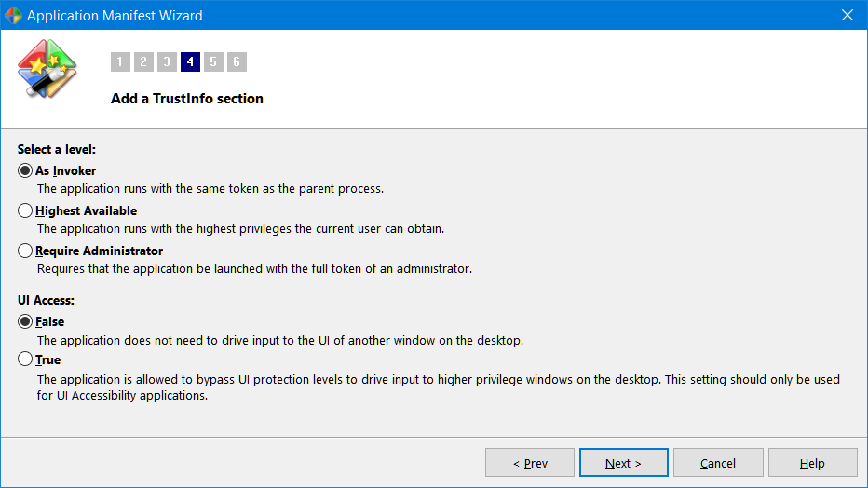The width and height of the screenshot is (868, 488).
Task: Select the step 2 indicator box
Action: [143, 62]
